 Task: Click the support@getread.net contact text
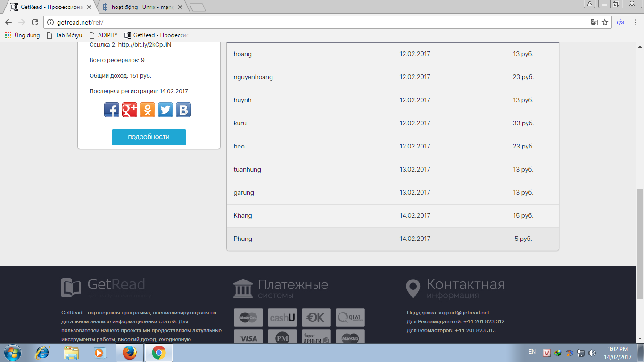[x=463, y=313]
